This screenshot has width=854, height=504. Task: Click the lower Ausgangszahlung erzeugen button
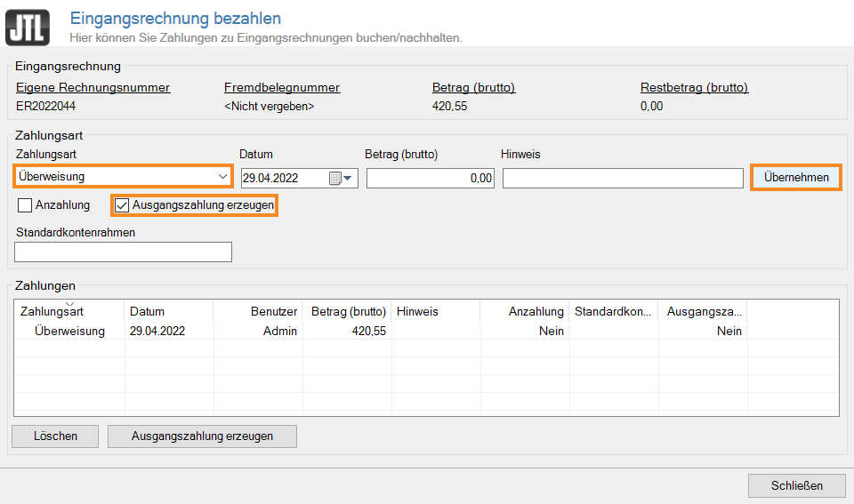202,436
